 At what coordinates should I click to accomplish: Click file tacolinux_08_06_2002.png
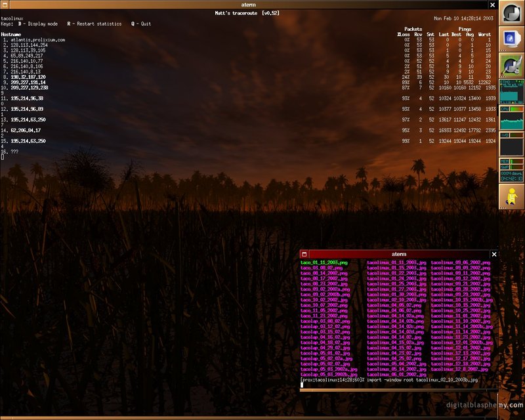(x=461, y=262)
